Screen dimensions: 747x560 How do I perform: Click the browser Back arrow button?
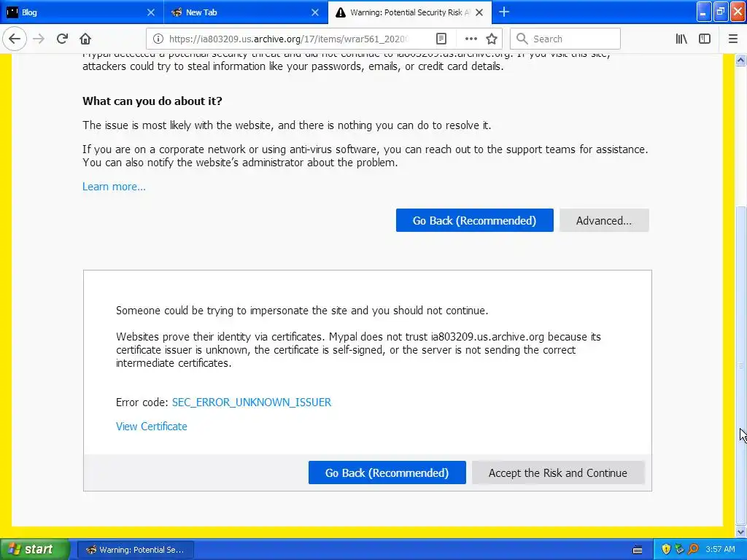point(15,39)
